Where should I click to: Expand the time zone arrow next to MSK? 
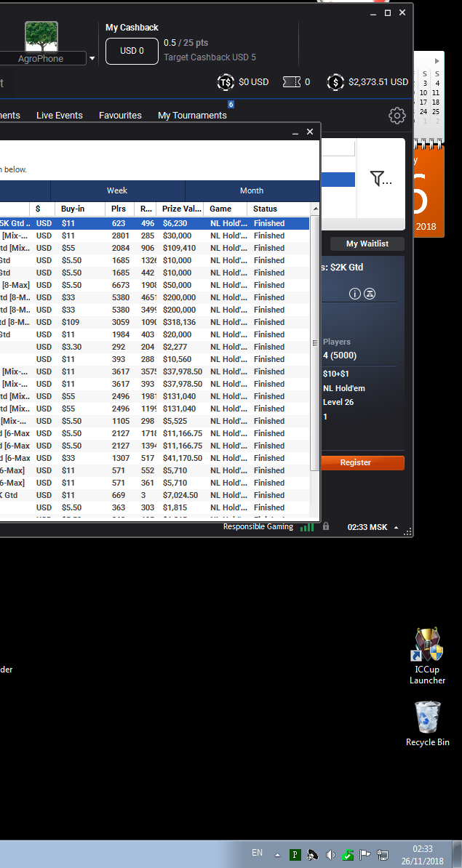pyautogui.click(x=396, y=528)
